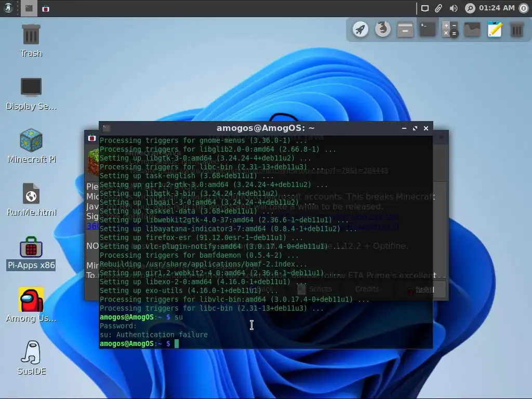This screenshot has width=532, height=399.
Task: Select the Pi-Apps x86 desktop icon
Action: point(31,253)
